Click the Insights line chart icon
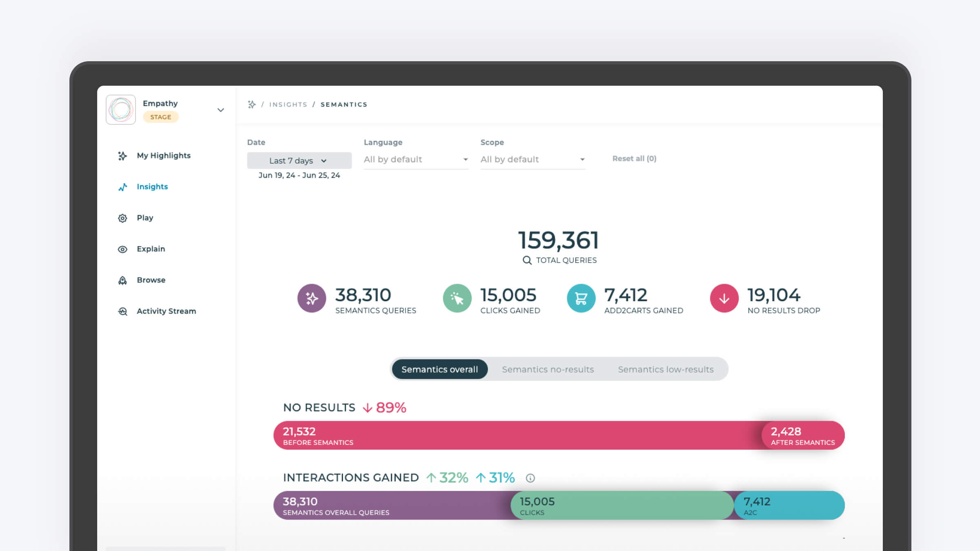The width and height of the screenshot is (980, 551). click(122, 187)
